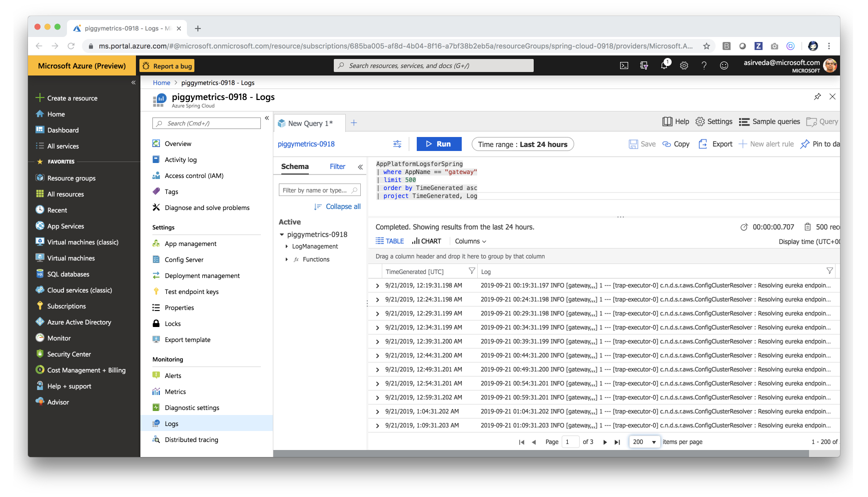This screenshot has width=868, height=497.
Task: Add a new query tab with plus icon
Action: pos(354,123)
